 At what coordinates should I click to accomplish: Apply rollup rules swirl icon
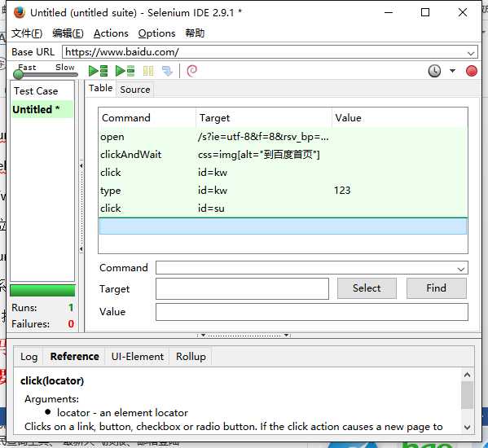coord(191,71)
